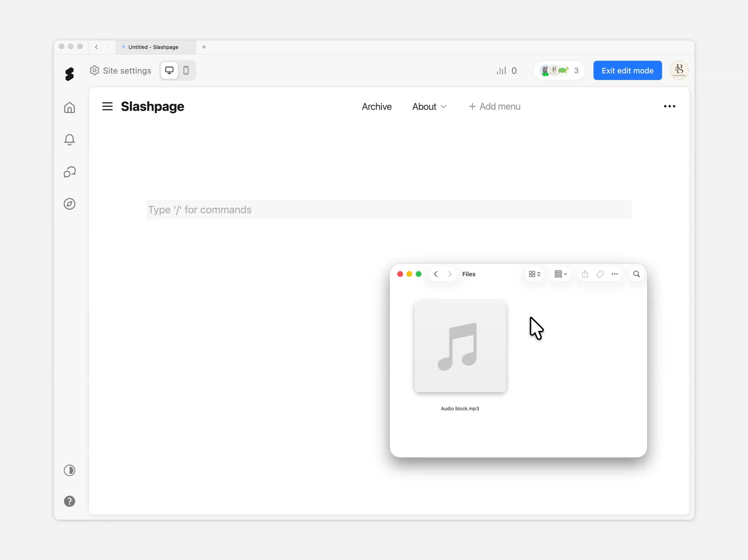
Task: Switch to desktop preview mode
Action: pos(169,70)
